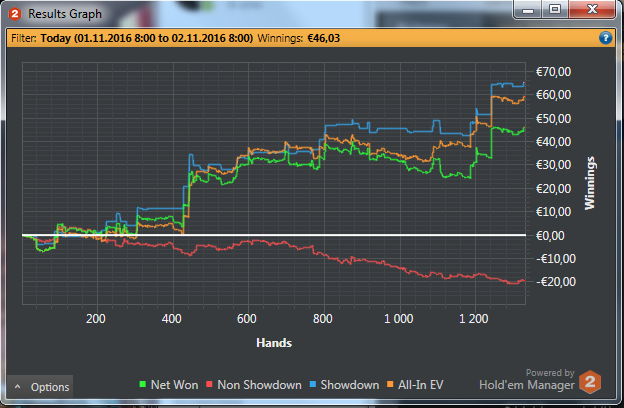Select the Showdown legend label

(x=350, y=385)
